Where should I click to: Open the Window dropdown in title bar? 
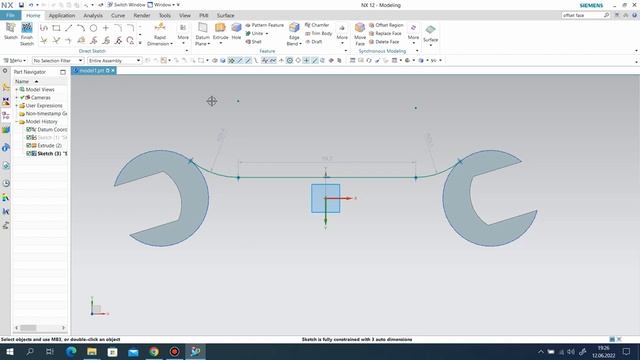(x=164, y=5)
